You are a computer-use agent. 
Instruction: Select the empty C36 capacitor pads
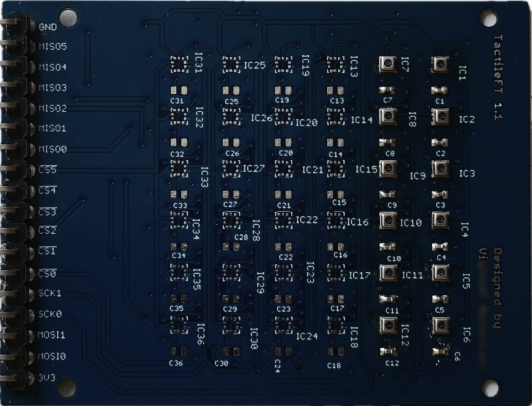point(179,352)
